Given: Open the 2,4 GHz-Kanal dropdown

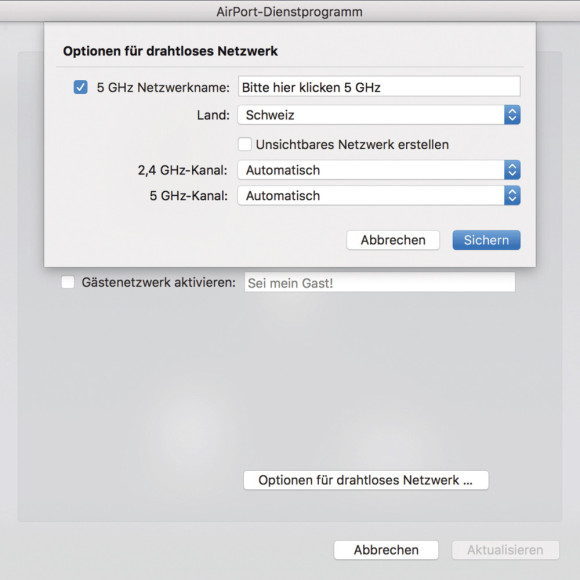Looking at the screenshot, I should point(379,170).
